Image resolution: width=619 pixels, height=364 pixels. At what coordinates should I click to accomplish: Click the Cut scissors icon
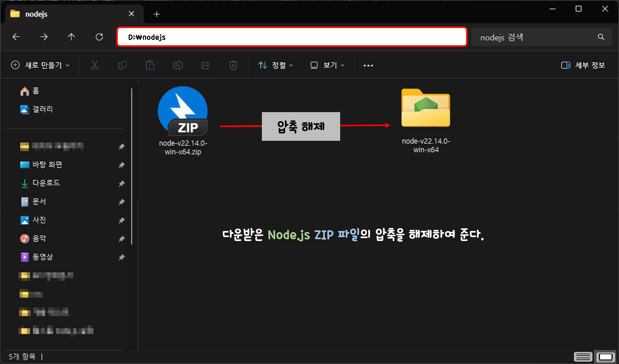pos(95,65)
